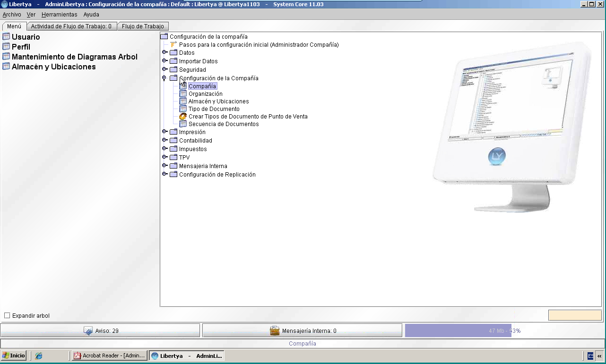This screenshot has width=606, height=364.
Task: Toggle the Expandir arbol checkbox
Action: (7, 315)
